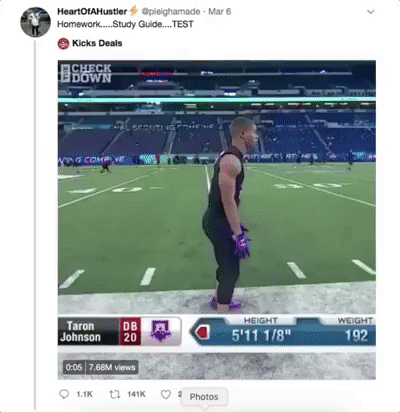Expand the tweet options chevron

(370, 12)
